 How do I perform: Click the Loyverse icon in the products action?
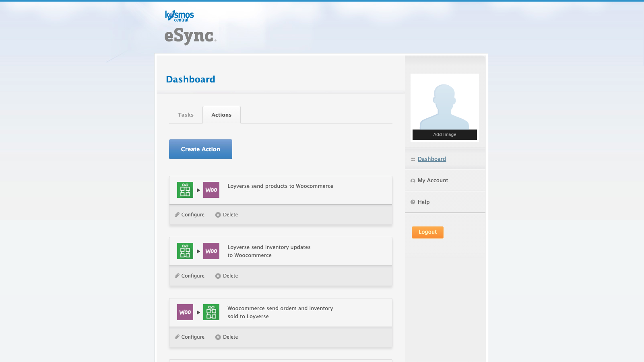[185, 189]
